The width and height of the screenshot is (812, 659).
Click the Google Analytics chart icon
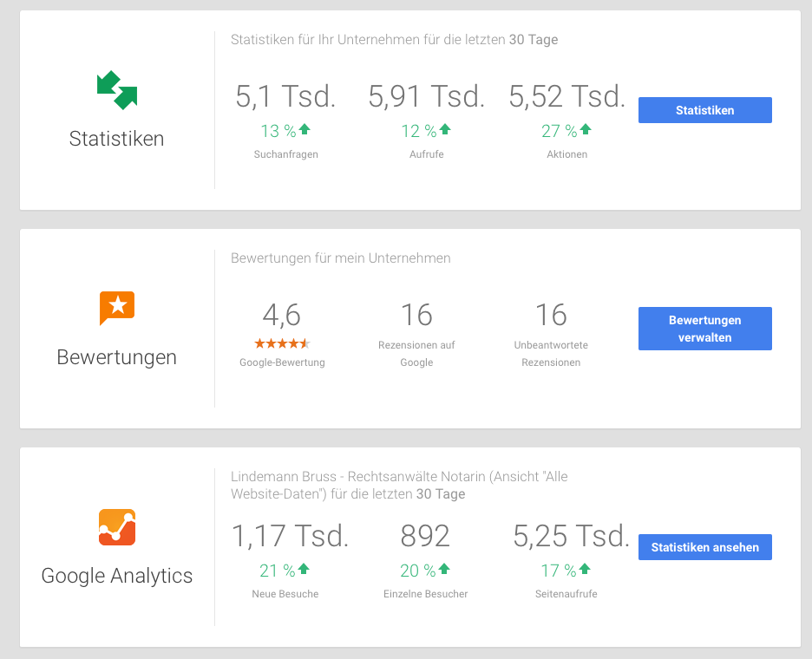click(x=117, y=526)
